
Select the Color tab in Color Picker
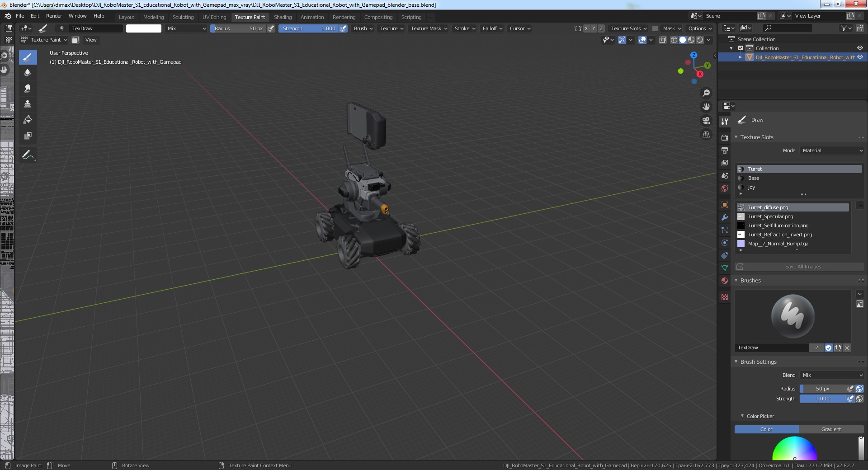(766, 429)
